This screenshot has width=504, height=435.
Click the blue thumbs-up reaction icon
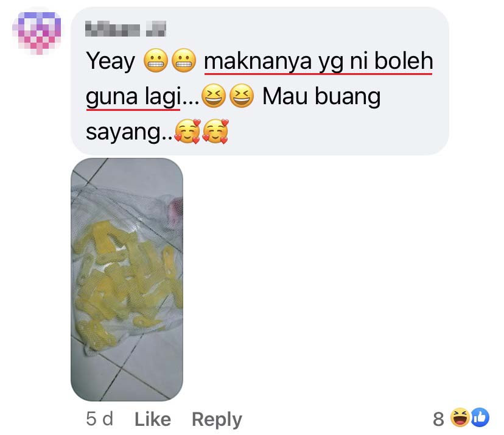point(480,417)
